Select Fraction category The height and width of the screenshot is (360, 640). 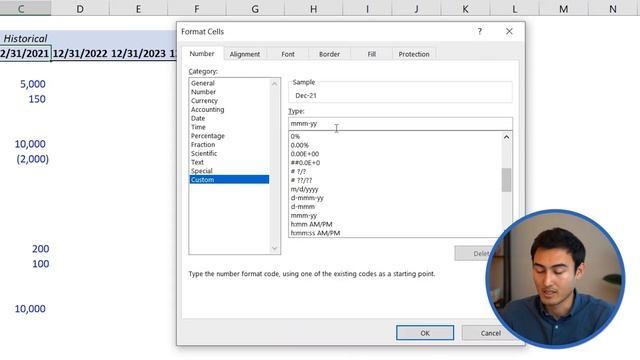(x=229, y=144)
